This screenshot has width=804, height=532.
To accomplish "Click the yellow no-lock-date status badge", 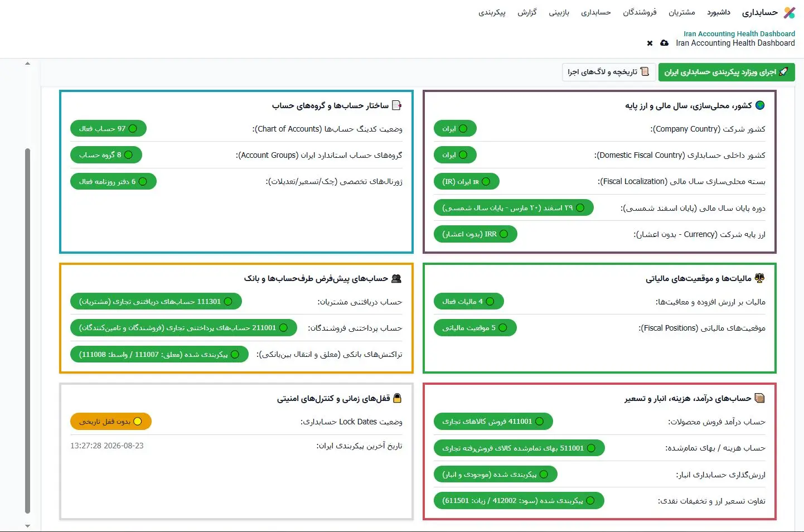I will (111, 421).
